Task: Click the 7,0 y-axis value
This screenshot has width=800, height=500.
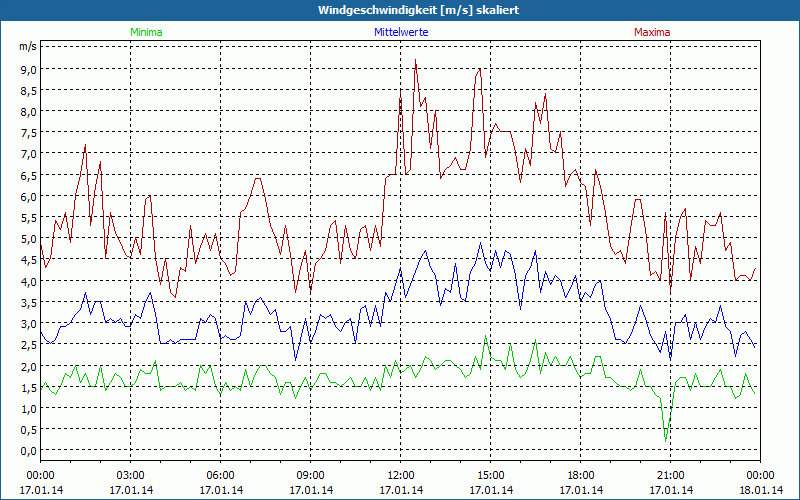Action: pyautogui.click(x=28, y=154)
